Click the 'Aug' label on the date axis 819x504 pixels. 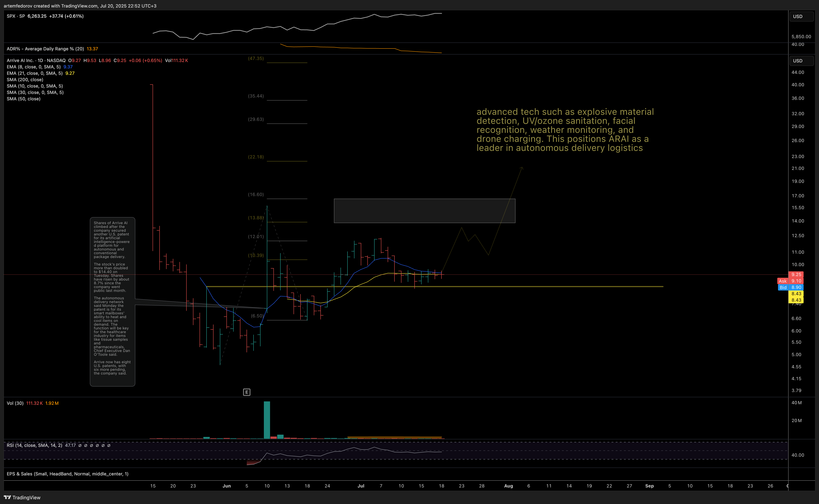click(x=509, y=486)
